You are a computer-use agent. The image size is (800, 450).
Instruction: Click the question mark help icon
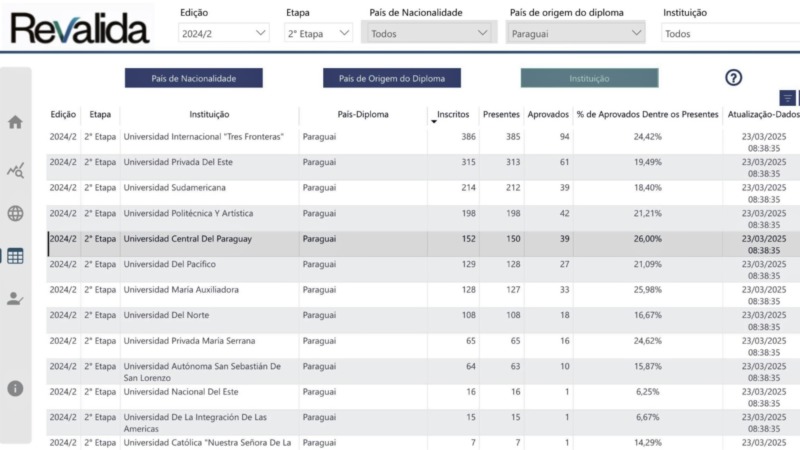pyautogui.click(x=733, y=78)
